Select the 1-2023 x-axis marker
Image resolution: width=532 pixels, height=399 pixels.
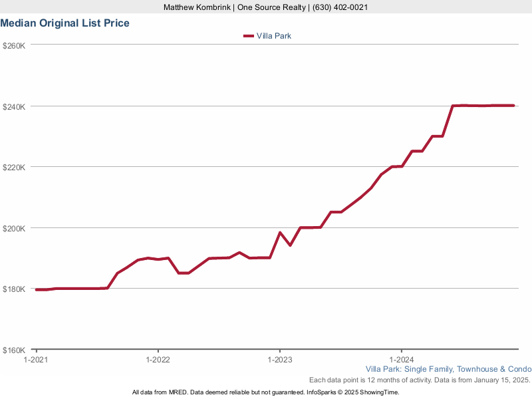pyautogui.click(x=279, y=359)
